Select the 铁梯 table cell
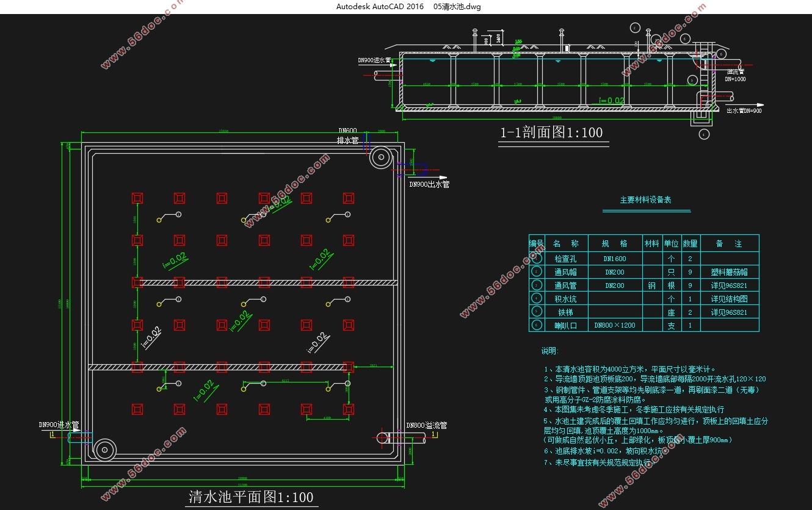Screen dimensions: 812x510 click(565, 312)
